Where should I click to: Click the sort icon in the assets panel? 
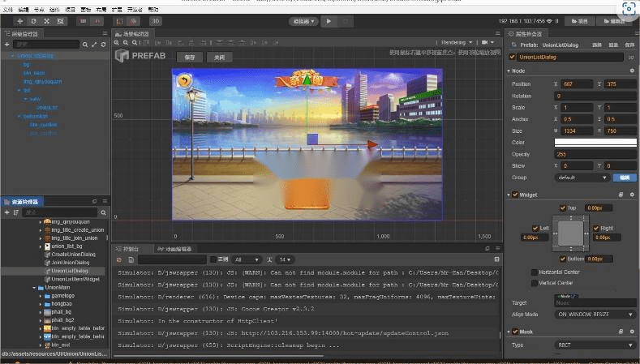point(16,212)
